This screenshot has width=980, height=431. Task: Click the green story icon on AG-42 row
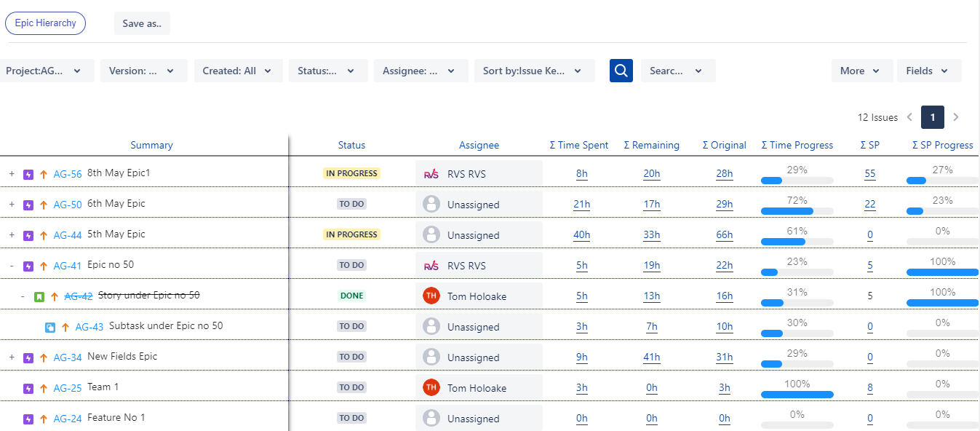coord(38,296)
